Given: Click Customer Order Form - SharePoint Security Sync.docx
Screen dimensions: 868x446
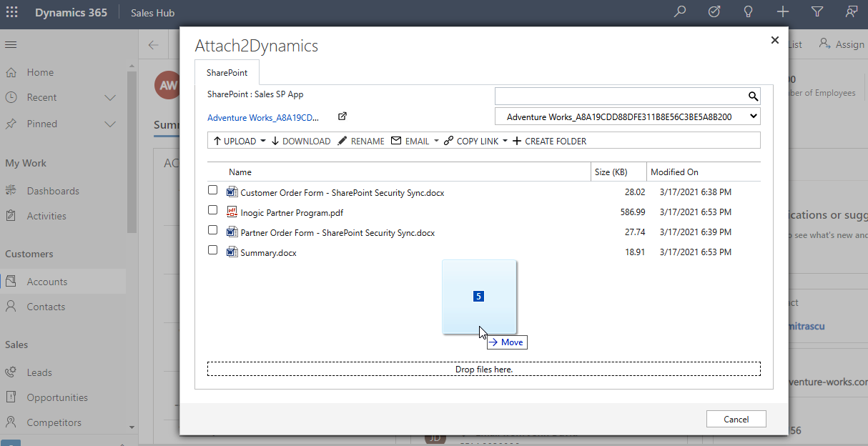Looking at the screenshot, I should (x=342, y=193).
